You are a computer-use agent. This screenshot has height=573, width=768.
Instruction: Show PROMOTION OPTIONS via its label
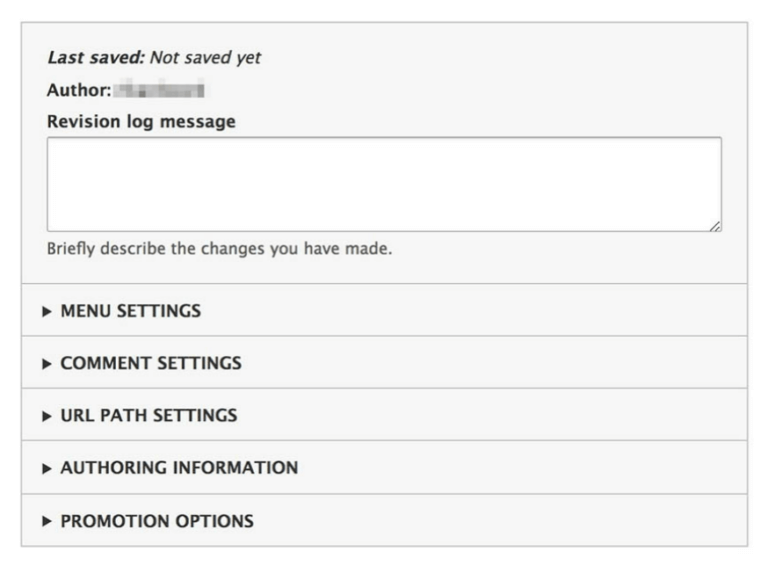[157, 521]
